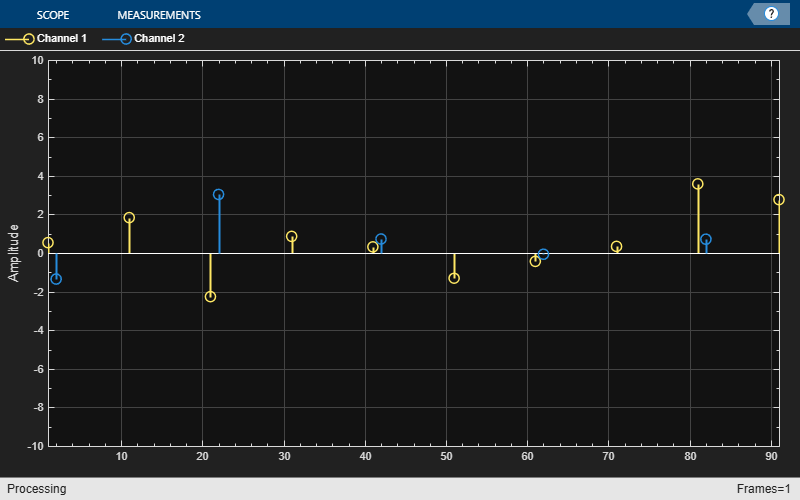Select the tallest blue stem marker near 22
The image size is (800, 500).
point(219,195)
